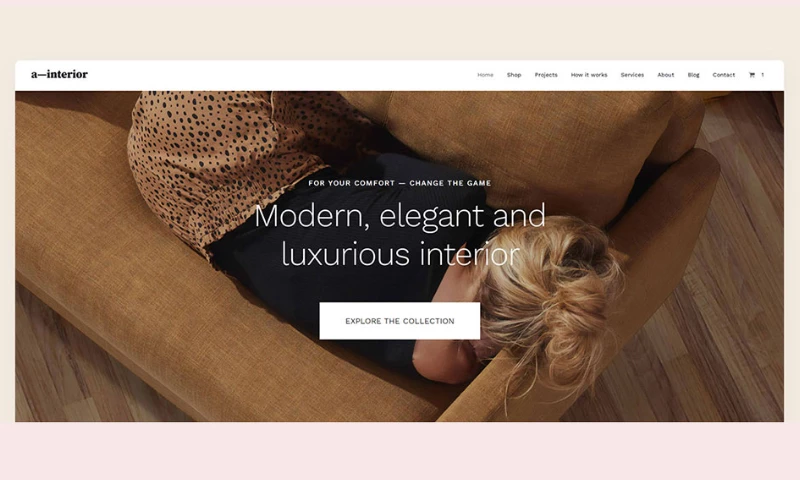Image resolution: width=800 pixels, height=480 pixels.
Task: Open the Shop page
Action: 514,75
